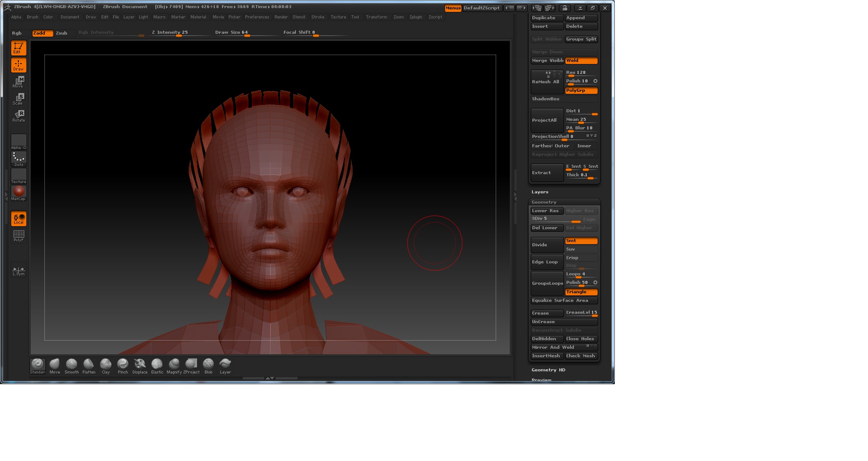Open the Zplugin menu
868x461 pixels.
pyautogui.click(x=415, y=17)
